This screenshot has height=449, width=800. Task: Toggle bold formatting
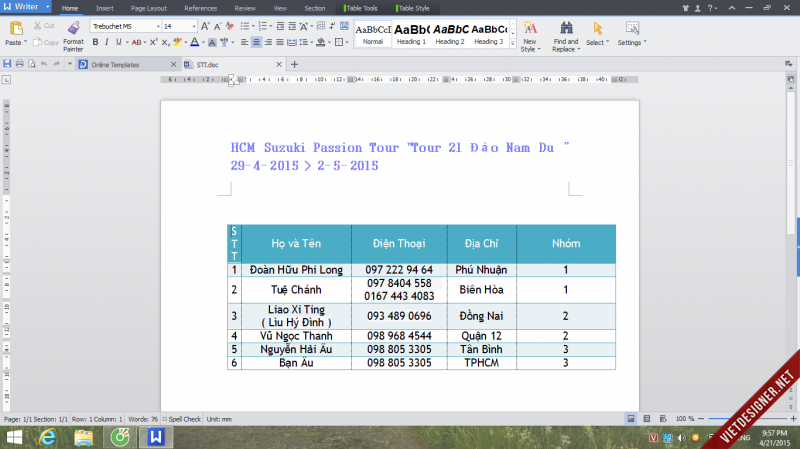[x=95, y=42]
